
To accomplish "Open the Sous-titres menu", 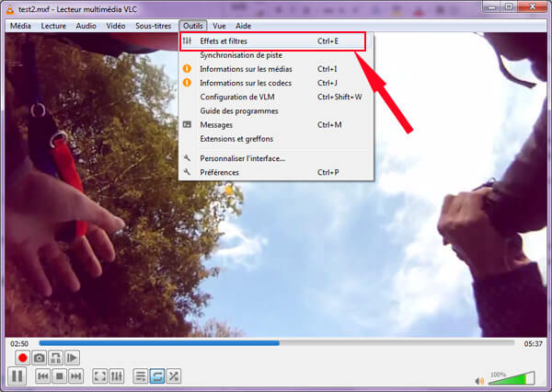I will pos(153,26).
